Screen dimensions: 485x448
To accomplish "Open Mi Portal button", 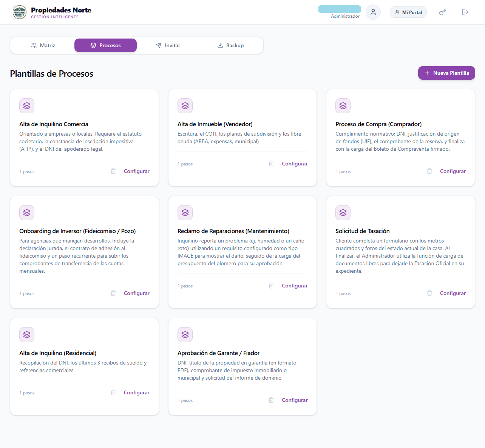I will pyautogui.click(x=408, y=12).
